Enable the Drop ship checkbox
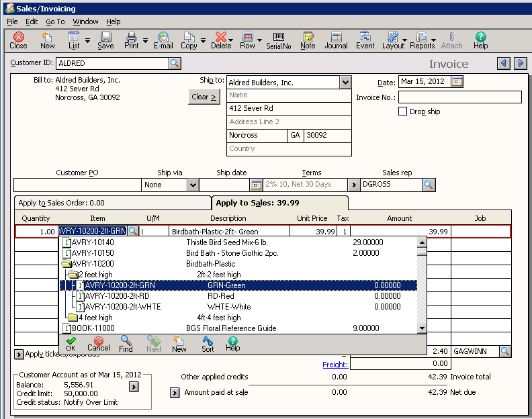The height and width of the screenshot is (419, 532). click(403, 111)
